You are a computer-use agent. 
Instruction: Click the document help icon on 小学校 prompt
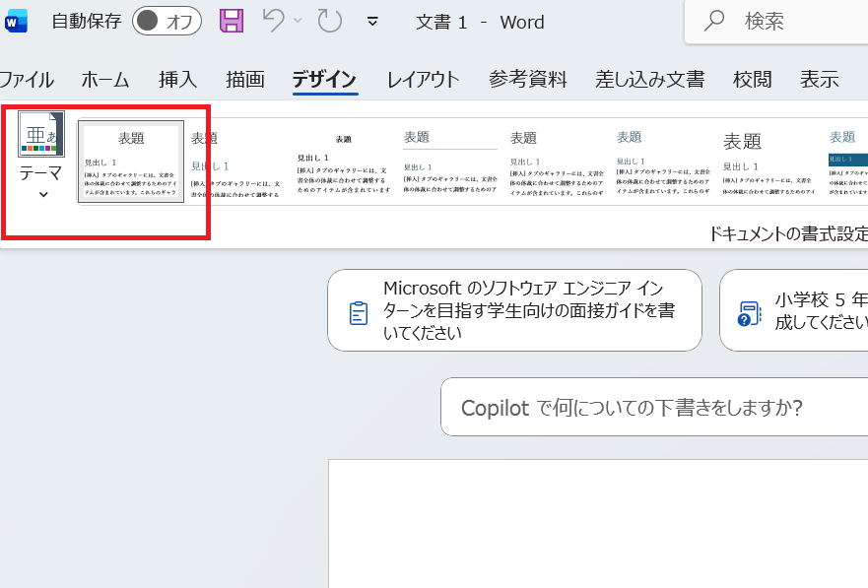[x=750, y=313]
